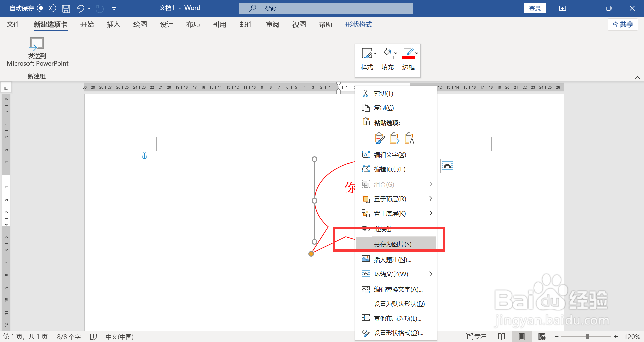The image size is (644, 342).
Task: Click the page count in status bar
Action: tap(25, 336)
